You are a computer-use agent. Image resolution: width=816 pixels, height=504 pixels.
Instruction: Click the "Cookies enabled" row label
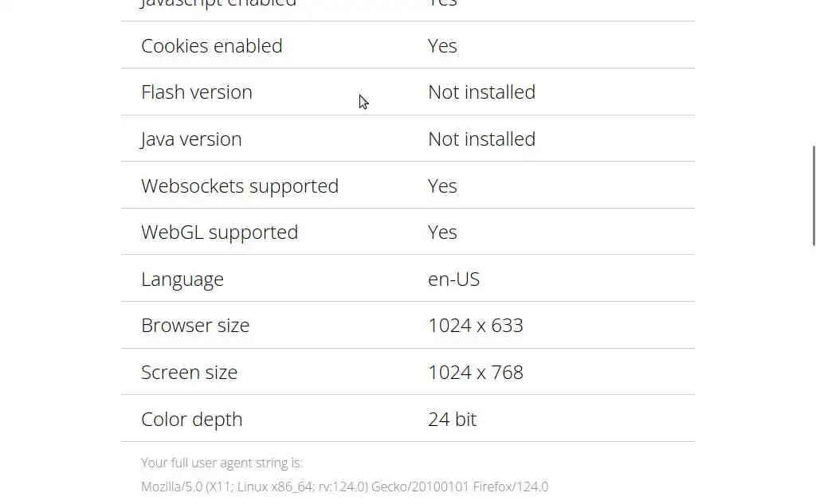[211, 46]
